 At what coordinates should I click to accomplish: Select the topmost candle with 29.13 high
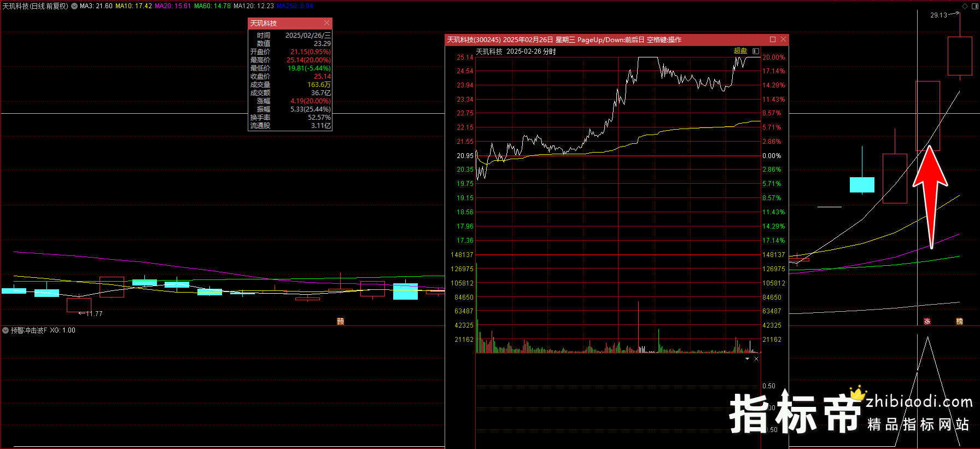click(x=960, y=56)
